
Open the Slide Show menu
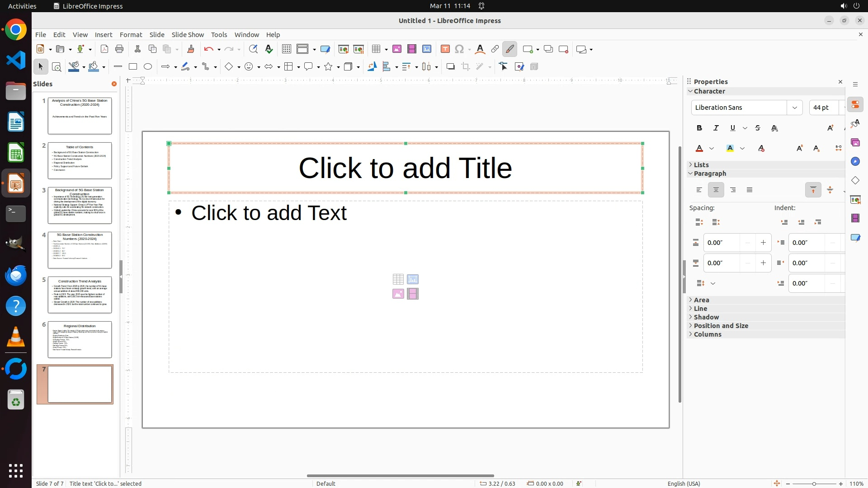(x=188, y=35)
